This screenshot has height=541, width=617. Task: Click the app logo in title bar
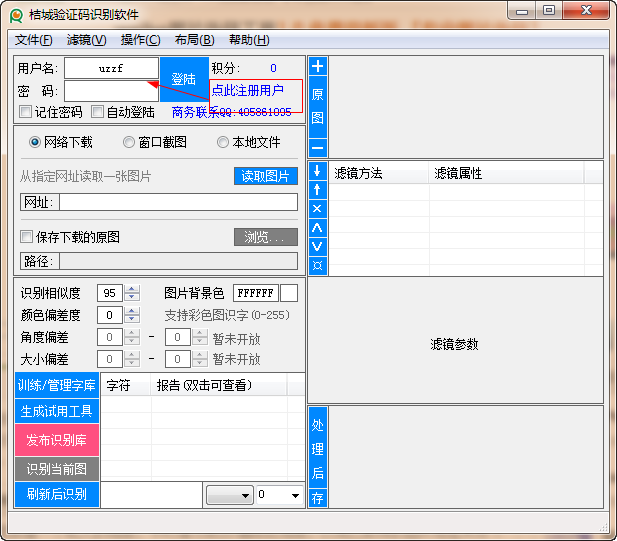point(17,15)
